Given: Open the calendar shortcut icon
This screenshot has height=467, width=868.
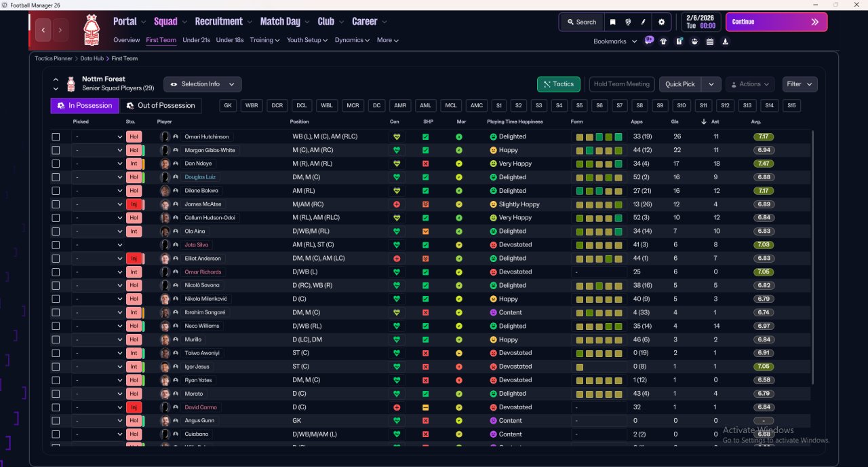Looking at the screenshot, I should pyautogui.click(x=710, y=41).
